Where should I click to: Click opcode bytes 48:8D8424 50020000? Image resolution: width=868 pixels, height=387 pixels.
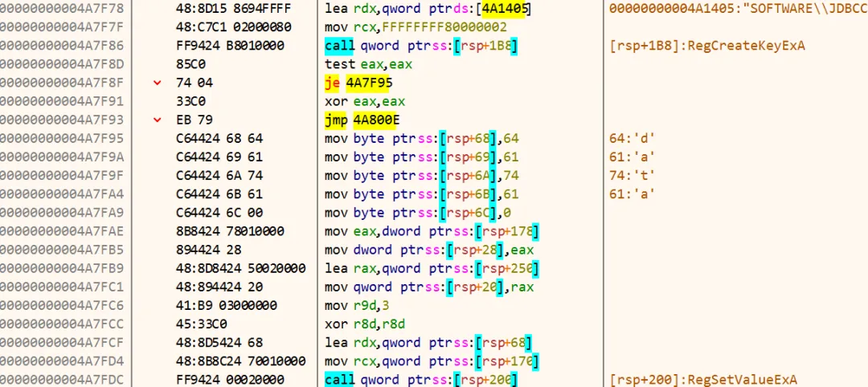click(240, 269)
